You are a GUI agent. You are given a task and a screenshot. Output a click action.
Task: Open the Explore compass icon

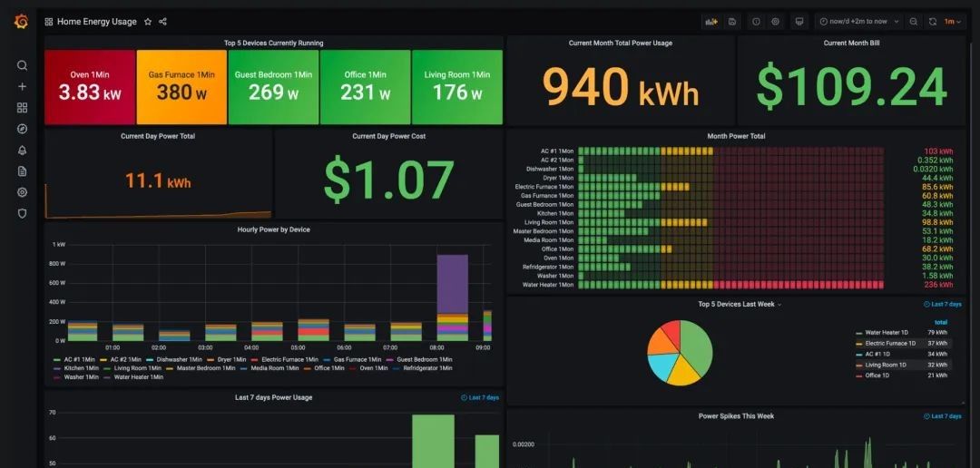tap(22, 129)
